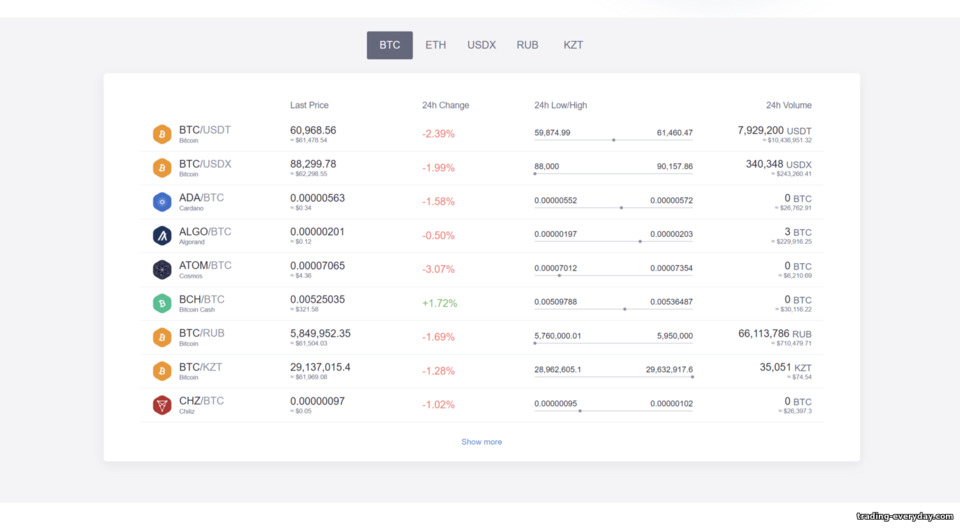Click the last price 0.00000201
The height and width of the screenshot is (528, 960).
pyautogui.click(x=317, y=232)
